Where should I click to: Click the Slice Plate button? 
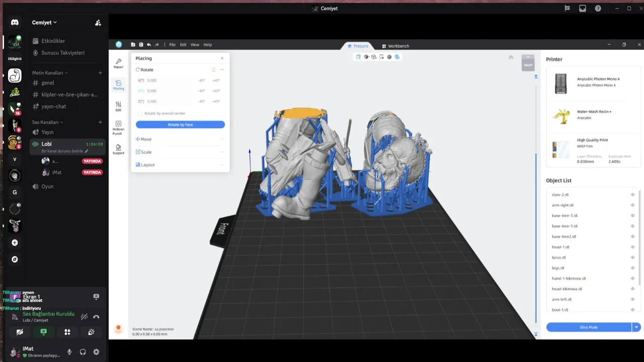pyautogui.click(x=589, y=327)
